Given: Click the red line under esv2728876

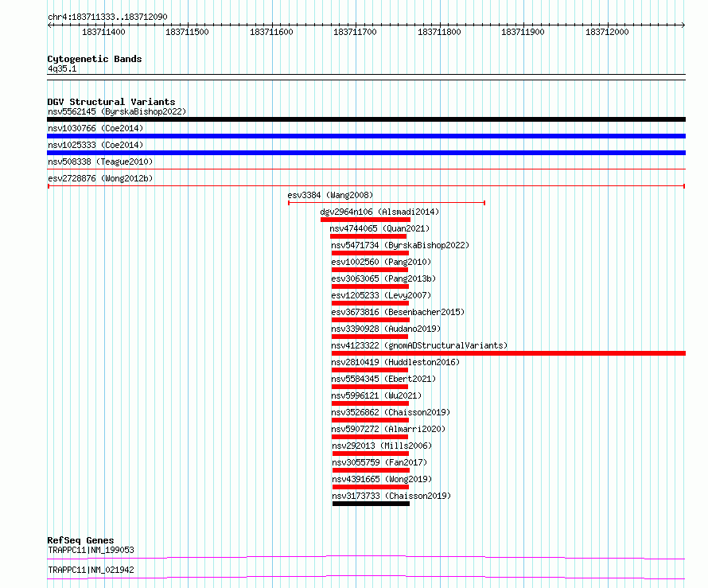Looking at the screenshot, I should [366, 186].
